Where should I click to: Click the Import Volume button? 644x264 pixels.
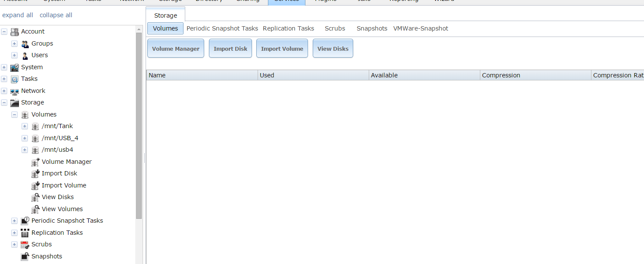282,48
